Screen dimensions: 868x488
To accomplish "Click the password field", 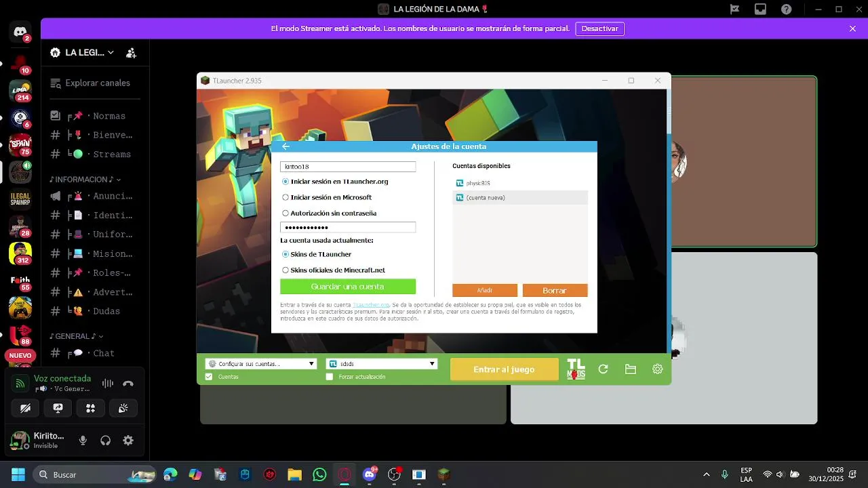I will point(348,228).
